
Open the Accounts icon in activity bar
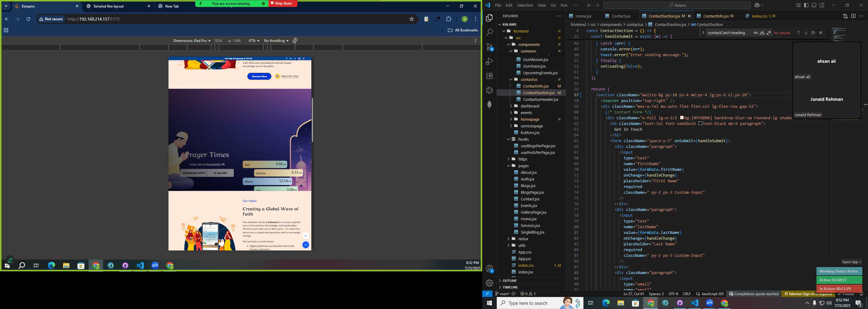(x=489, y=269)
